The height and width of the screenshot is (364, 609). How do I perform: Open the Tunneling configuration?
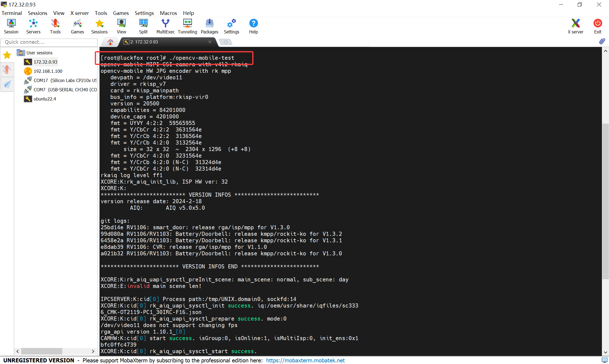(x=187, y=26)
